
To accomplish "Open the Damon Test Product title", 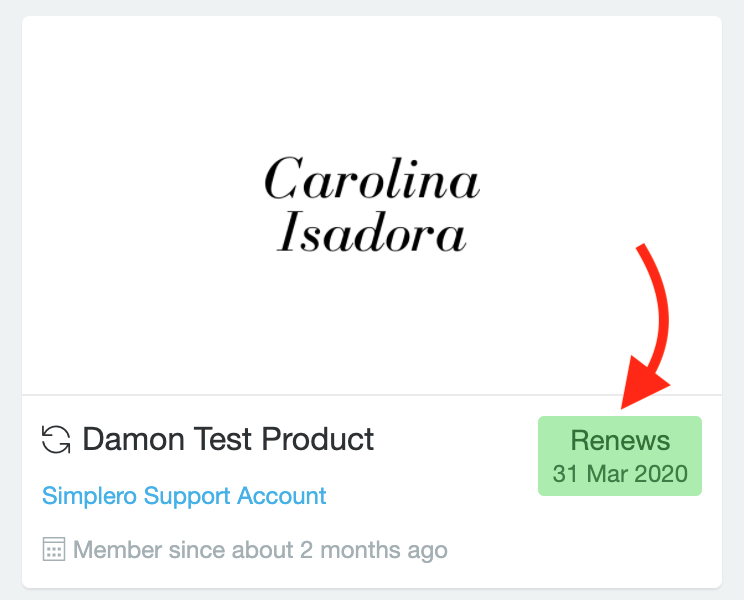I will pyautogui.click(x=228, y=439).
